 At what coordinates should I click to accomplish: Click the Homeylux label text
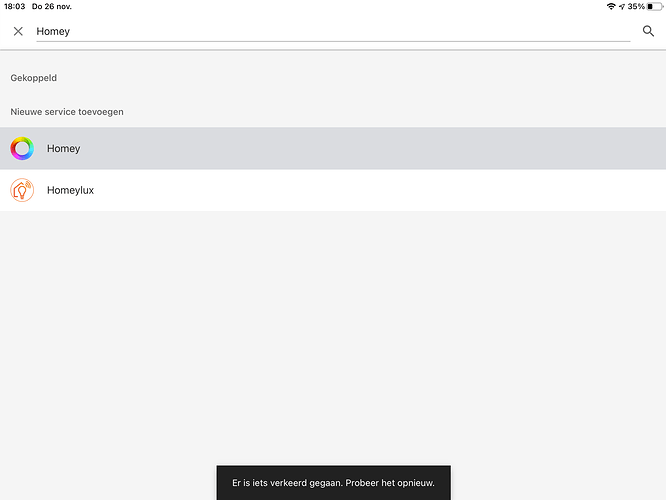71,190
